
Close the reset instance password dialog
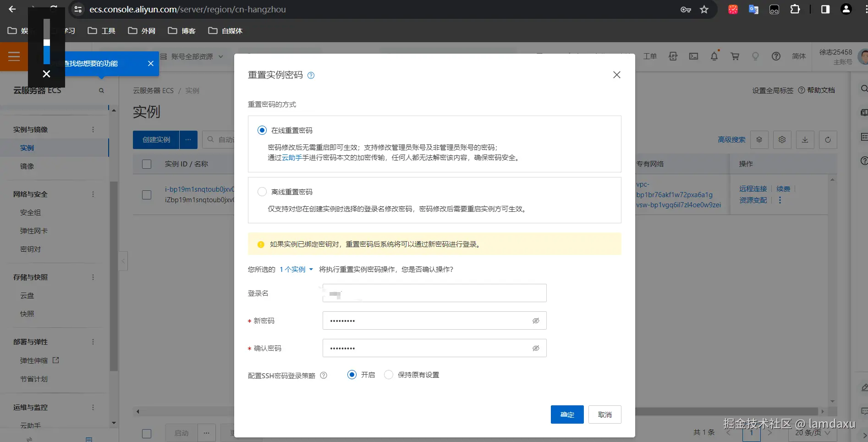coord(617,75)
